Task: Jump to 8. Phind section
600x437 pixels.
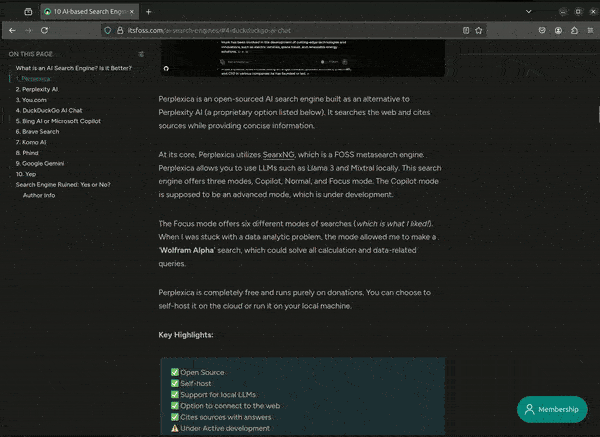Action: pos(27,153)
